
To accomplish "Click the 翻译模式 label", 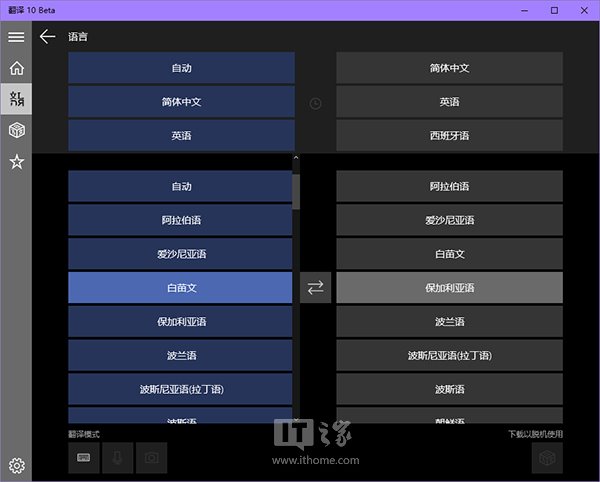I will [x=84, y=434].
